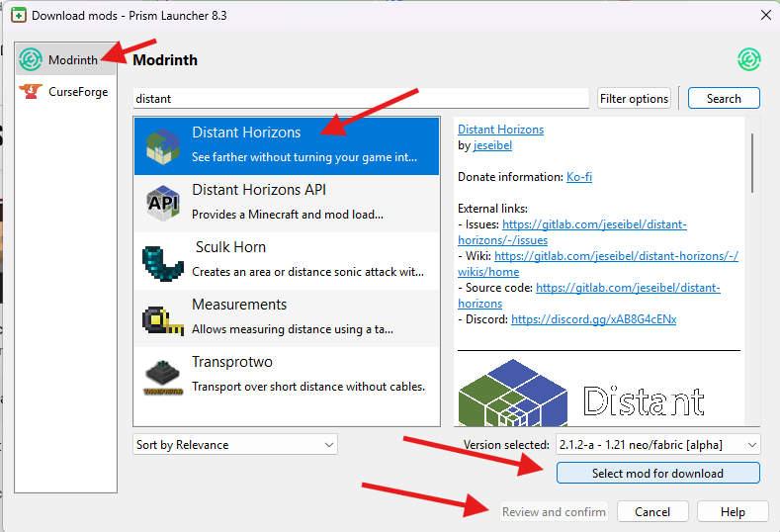Viewport: 780px width, 532px height.
Task: Click the Sculk Horn mod icon
Action: coord(162,263)
